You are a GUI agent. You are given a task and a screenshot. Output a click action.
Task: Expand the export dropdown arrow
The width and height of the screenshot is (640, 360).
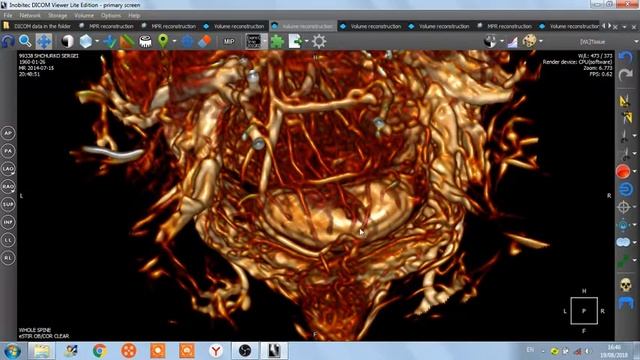307,41
